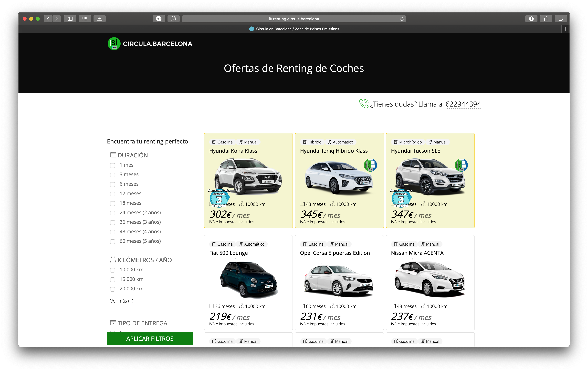Viewport: 588px width, 371px height.
Task: Open the Safari downloads button
Action: point(531,19)
